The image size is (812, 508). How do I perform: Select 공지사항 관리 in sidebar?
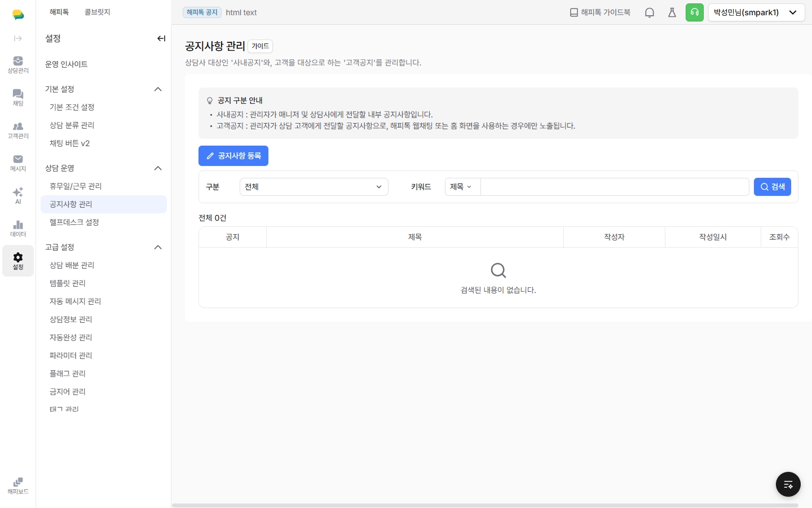104,204
